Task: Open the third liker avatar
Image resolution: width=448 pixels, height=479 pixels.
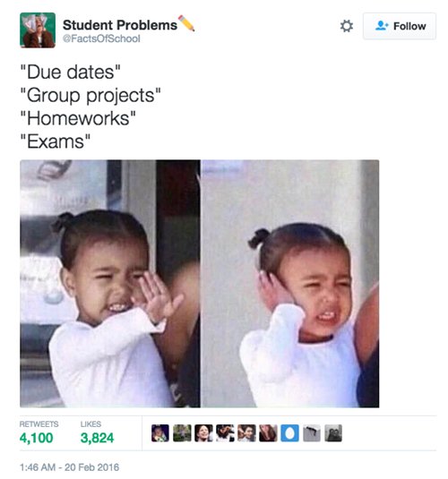Action: point(203,432)
